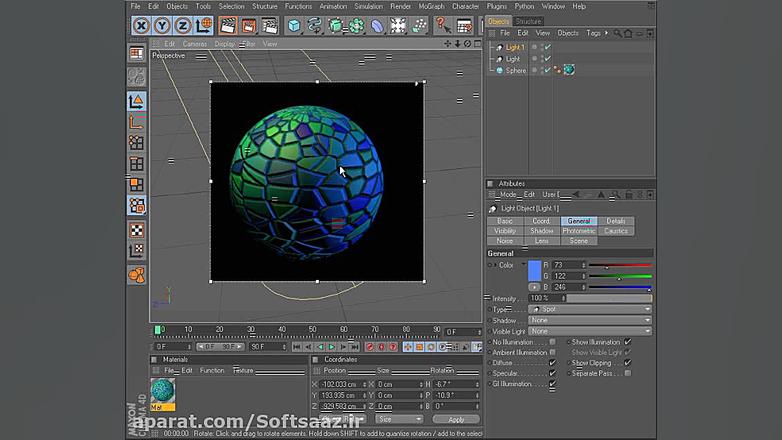Click the light color swatch
The image size is (782, 440).
pyautogui.click(x=534, y=270)
